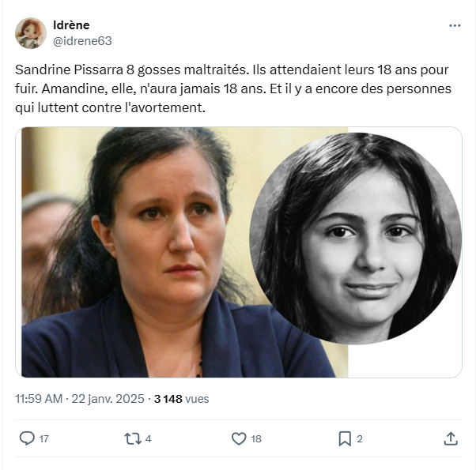Image resolution: width=476 pixels, height=470 pixels.
Task: Click the bookmark count showing 2
Action: (x=360, y=438)
